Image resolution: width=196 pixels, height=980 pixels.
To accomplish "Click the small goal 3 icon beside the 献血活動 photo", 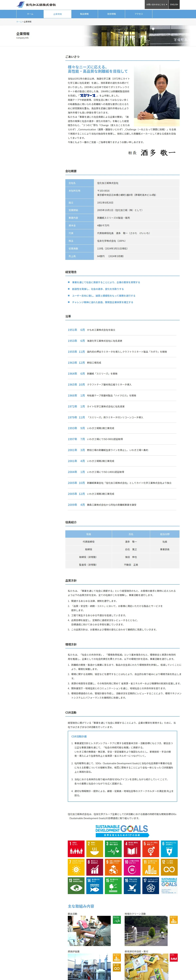I will pyautogui.click(x=117, y=920).
